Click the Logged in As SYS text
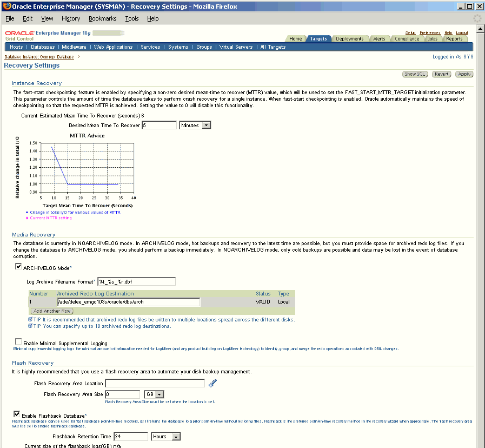The width and height of the screenshot is (485, 448). (453, 57)
